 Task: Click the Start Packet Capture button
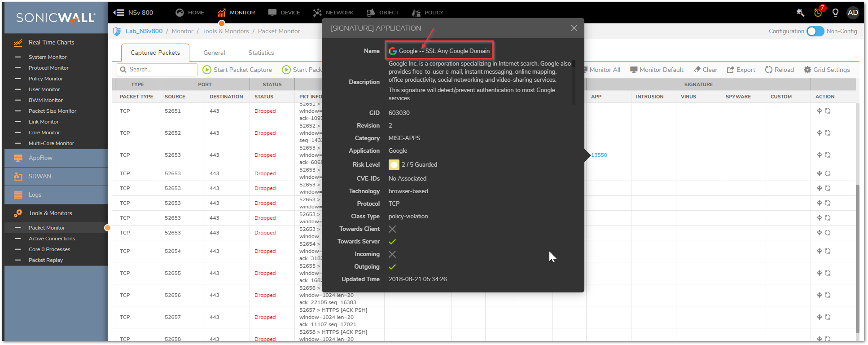[x=237, y=70]
